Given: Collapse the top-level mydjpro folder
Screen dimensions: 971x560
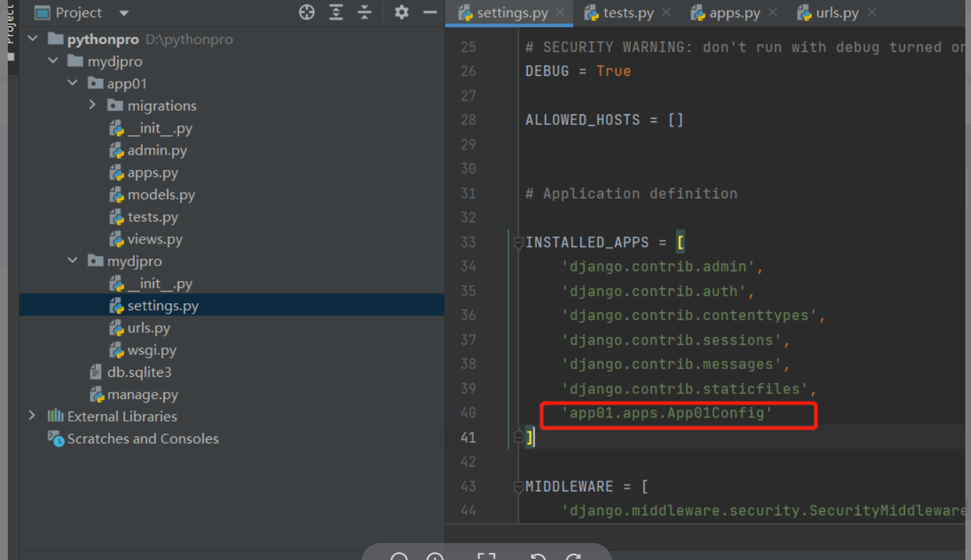Looking at the screenshot, I should (x=53, y=61).
